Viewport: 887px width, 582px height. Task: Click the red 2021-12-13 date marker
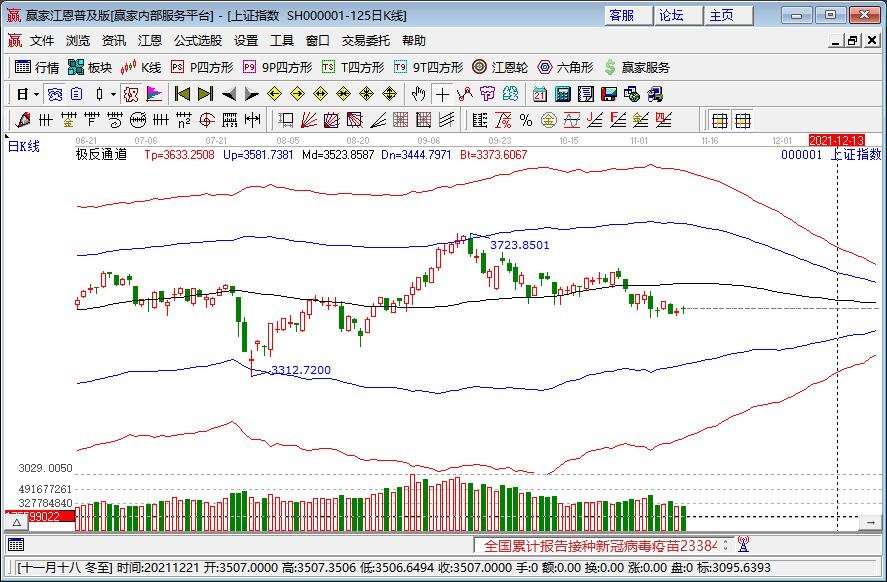[x=837, y=140]
